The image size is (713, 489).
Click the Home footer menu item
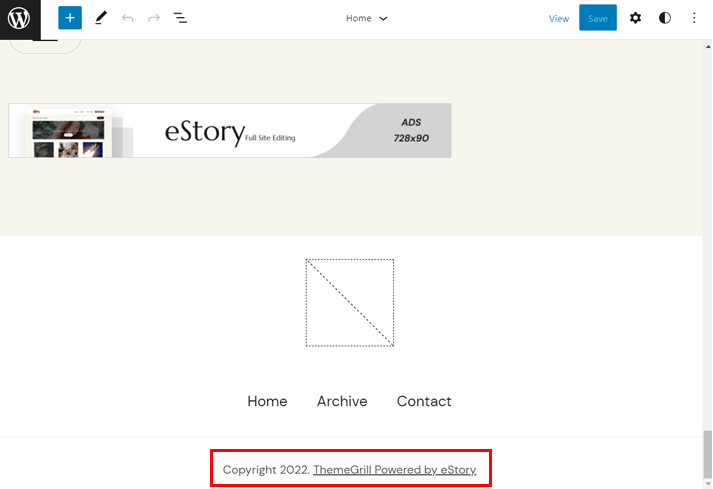coord(267,401)
